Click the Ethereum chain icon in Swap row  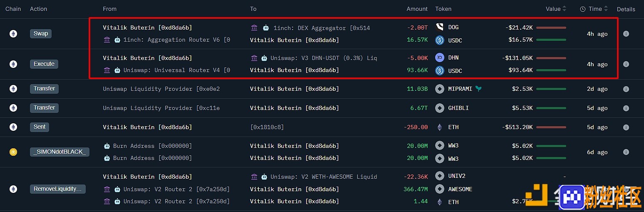point(13,34)
